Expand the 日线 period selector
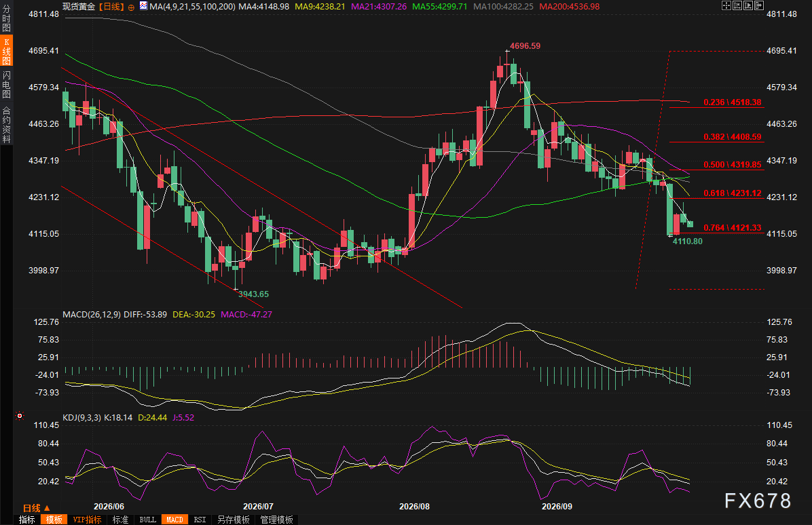812x525 pixels. coord(36,508)
